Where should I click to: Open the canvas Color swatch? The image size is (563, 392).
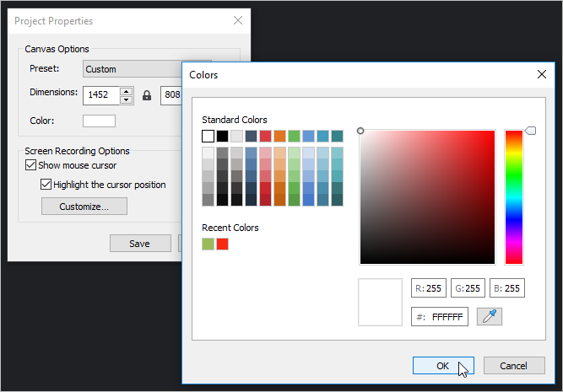(99, 121)
